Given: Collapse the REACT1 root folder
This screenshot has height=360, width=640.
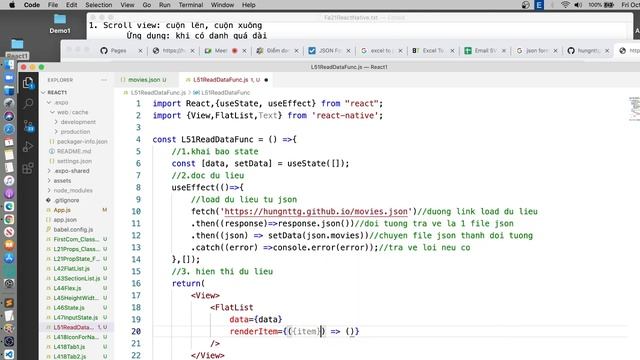Looking at the screenshot, I should pyautogui.click(x=44, y=93).
